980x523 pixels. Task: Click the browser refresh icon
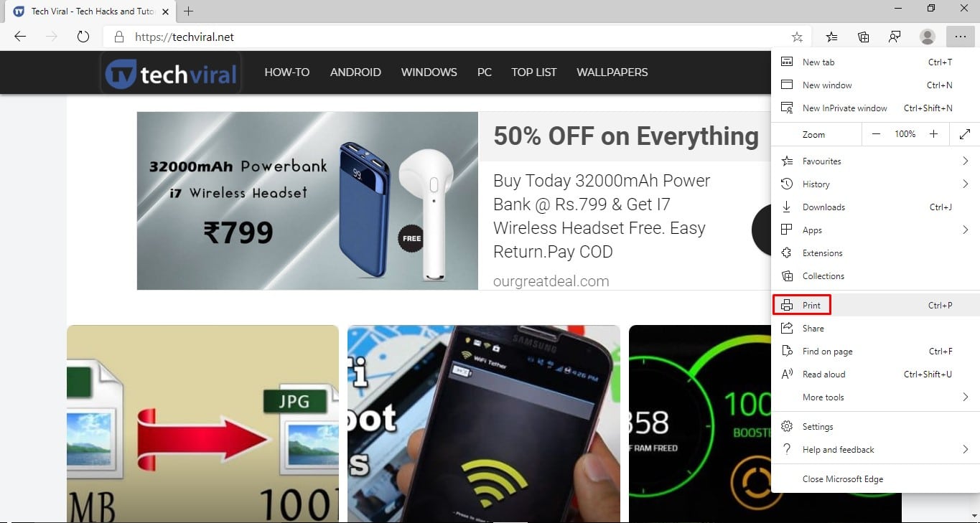pyautogui.click(x=83, y=37)
